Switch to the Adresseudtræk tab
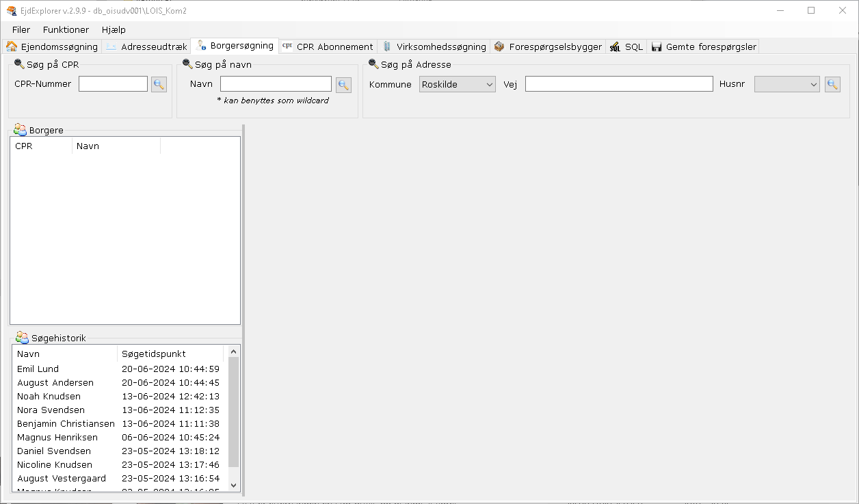859x504 pixels. pyautogui.click(x=146, y=47)
